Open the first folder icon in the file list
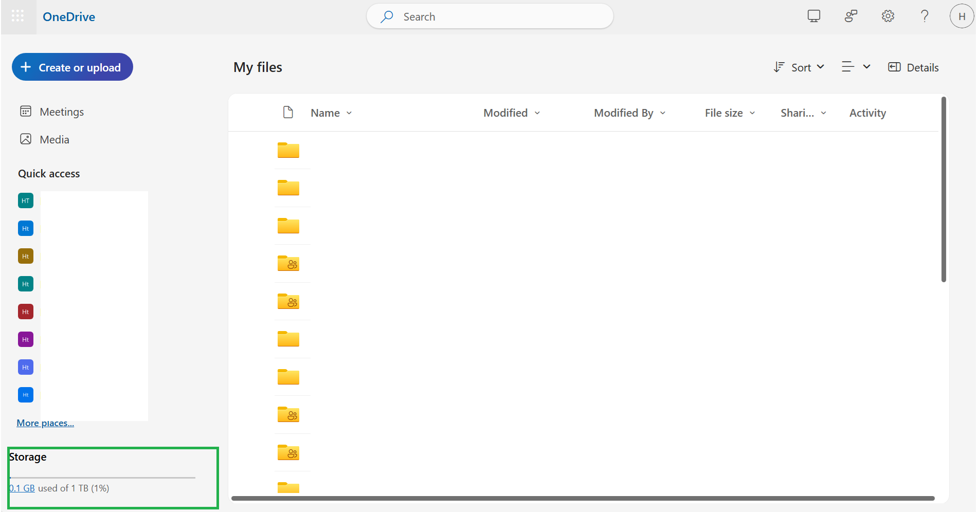The image size is (980, 512). [x=288, y=150]
